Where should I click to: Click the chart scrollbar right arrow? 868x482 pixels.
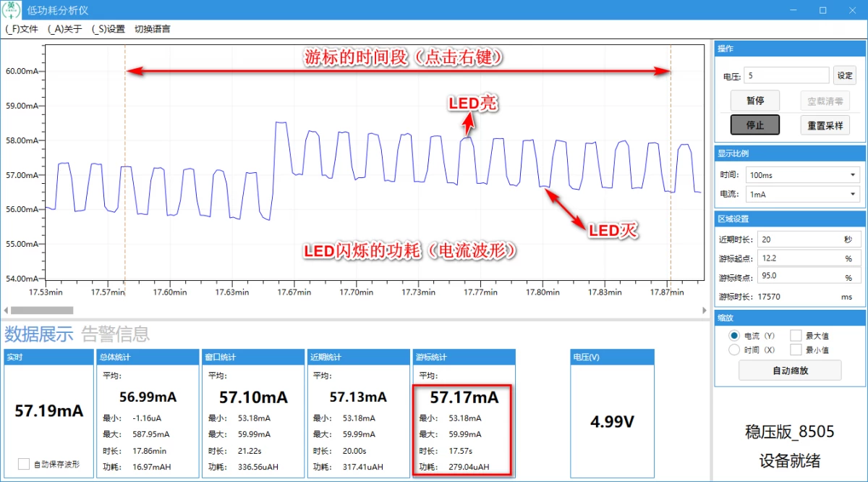705,310
